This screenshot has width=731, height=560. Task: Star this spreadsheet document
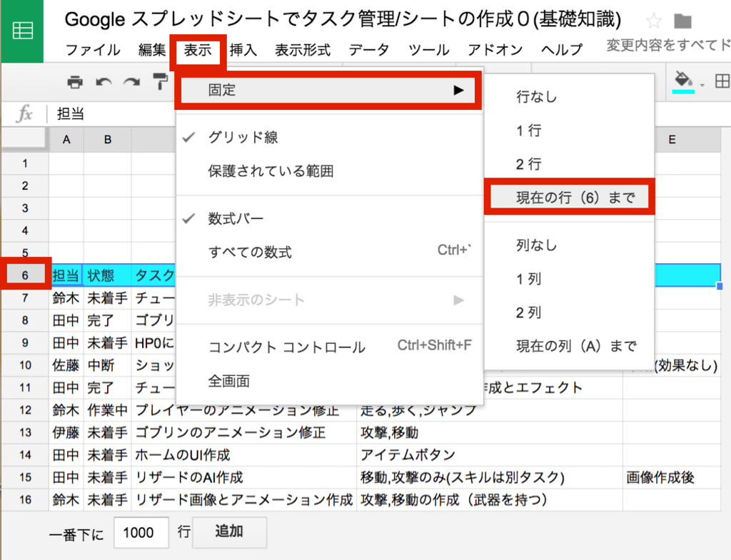(654, 21)
